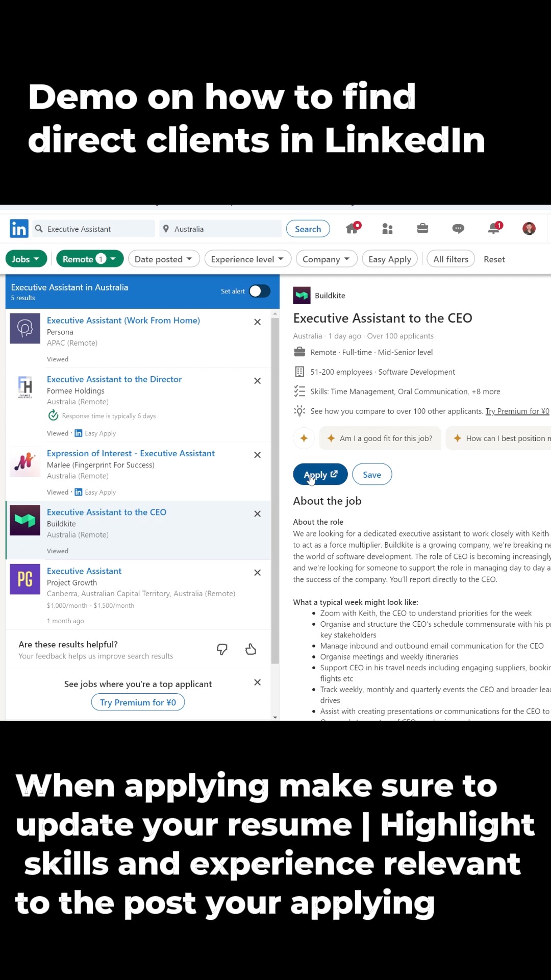The height and width of the screenshot is (980, 551).
Task: Open the Persona company logo thumbnail
Action: click(x=25, y=329)
